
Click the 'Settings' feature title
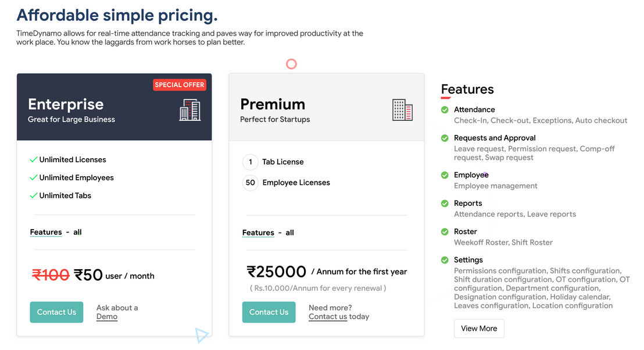pyautogui.click(x=468, y=260)
